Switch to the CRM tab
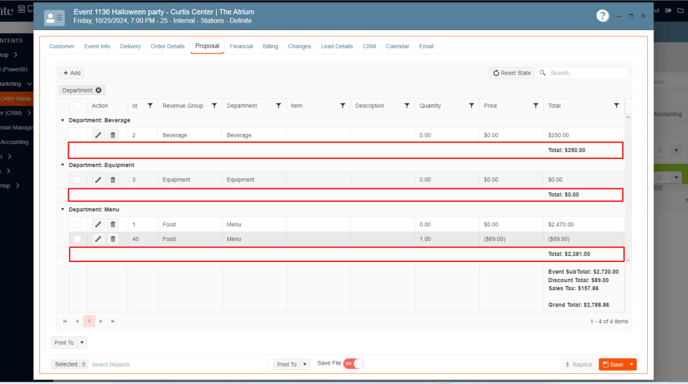The height and width of the screenshot is (384, 688). pos(369,46)
